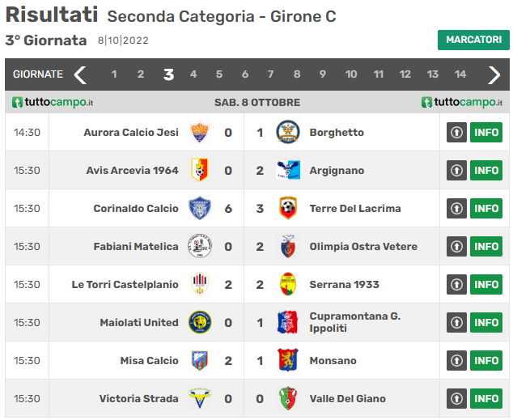This screenshot has height=420, width=513.
Task: Click the Aurora Calcio Jesi team crest
Action: pos(200,132)
